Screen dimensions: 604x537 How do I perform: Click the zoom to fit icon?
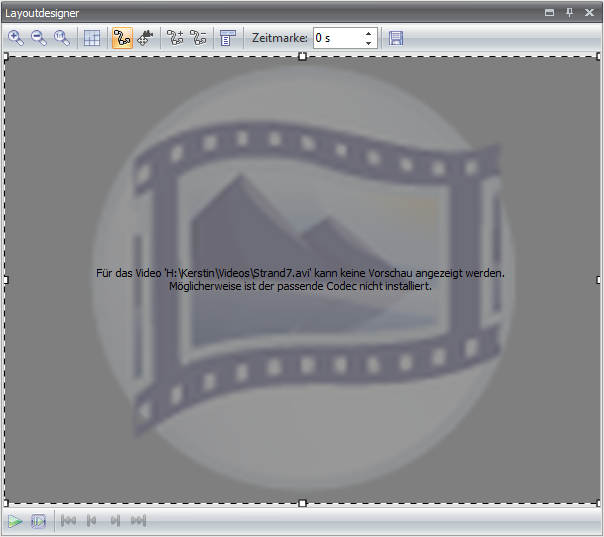tap(62, 38)
